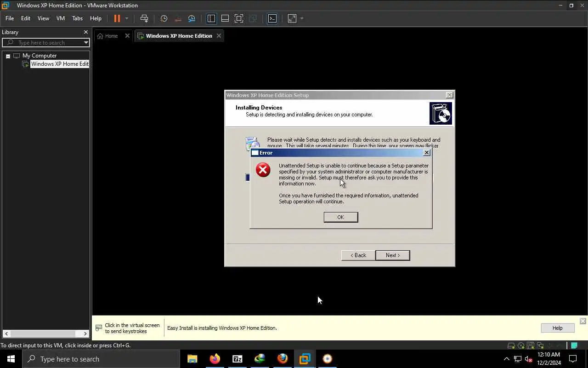Image resolution: width=588 pixels, height=368 pixels.
Task: Show hidden system tray icons
Action: pos(507,359)
